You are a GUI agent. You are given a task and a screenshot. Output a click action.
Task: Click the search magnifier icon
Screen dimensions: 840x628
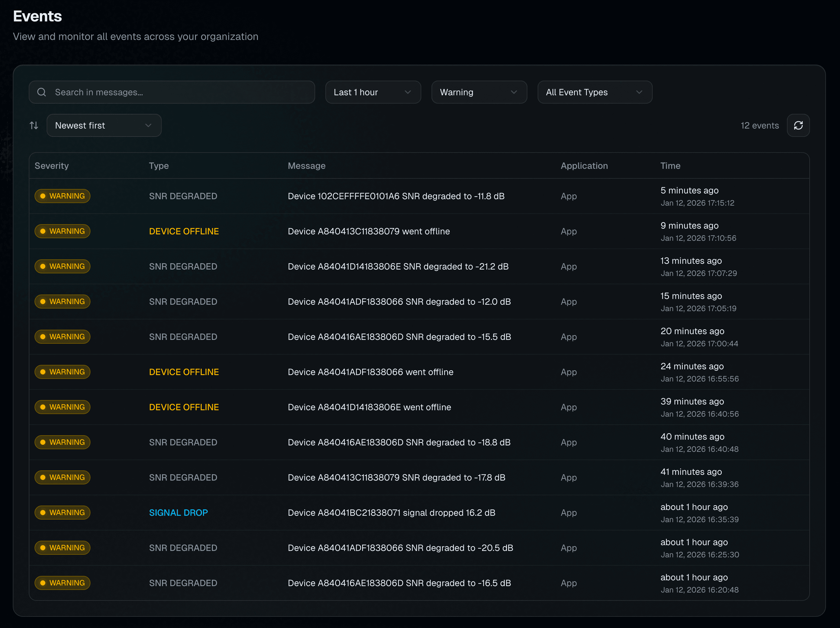tap(41, 92)
